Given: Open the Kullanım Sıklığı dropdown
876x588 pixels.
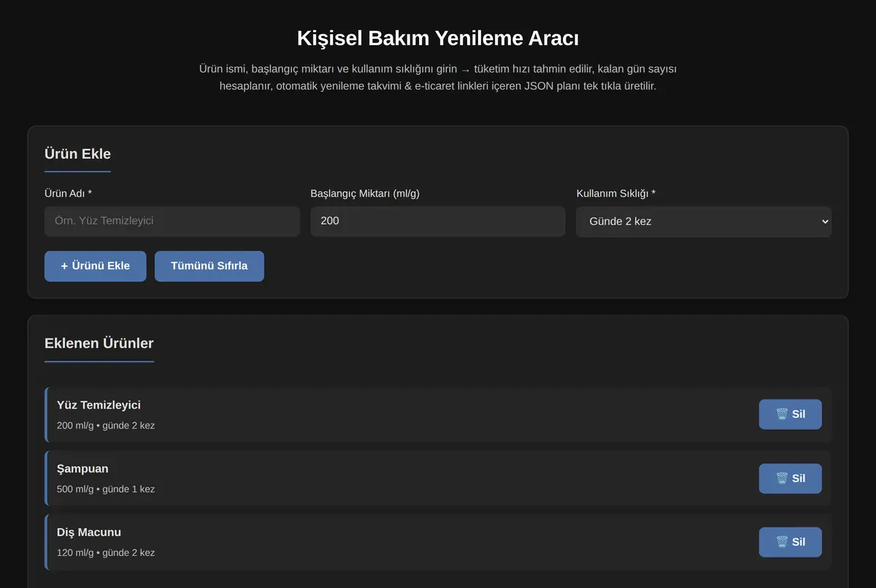Looking at the screenshot, I should click(x=704, y=222).
